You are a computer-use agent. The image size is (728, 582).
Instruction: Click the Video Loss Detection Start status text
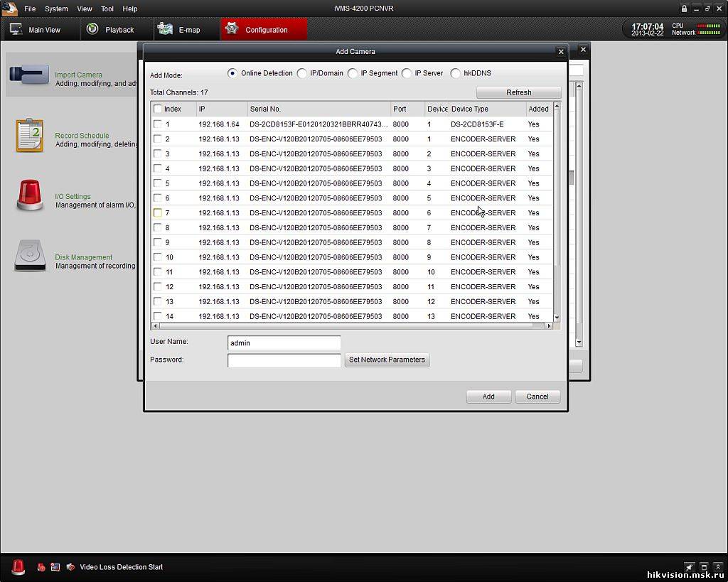(x=121, y=567)
